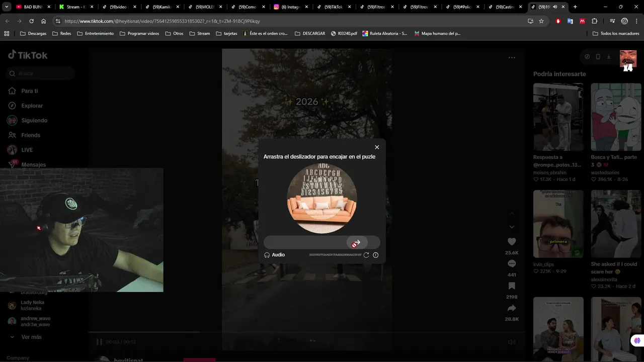
Task: Click the video progress bar
Action: coord(307,332)
